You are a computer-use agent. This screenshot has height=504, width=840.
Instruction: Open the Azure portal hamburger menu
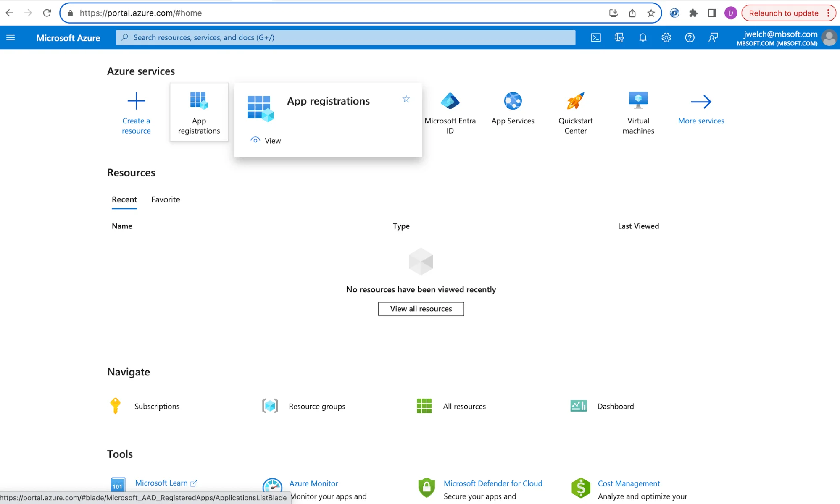[11, 38]
